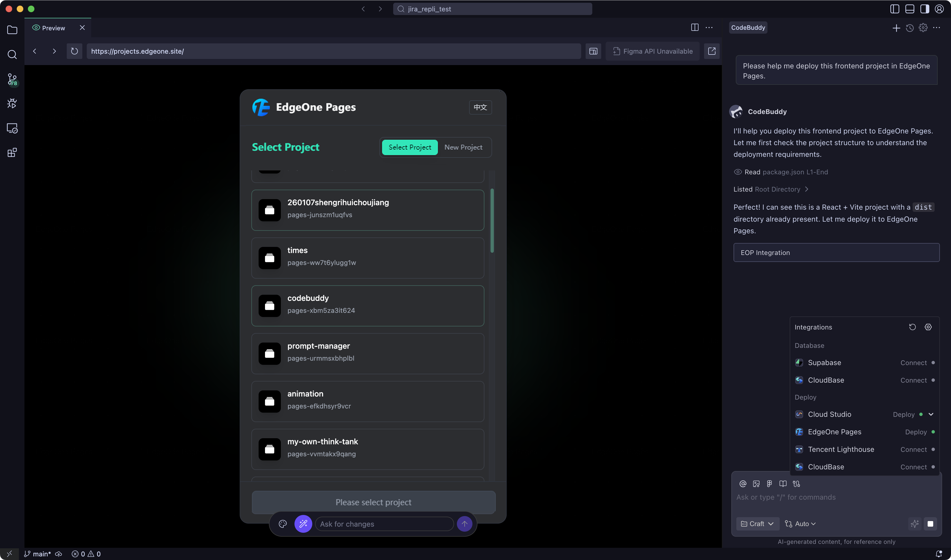Open the preview in external browser

[x=712, y=51]
